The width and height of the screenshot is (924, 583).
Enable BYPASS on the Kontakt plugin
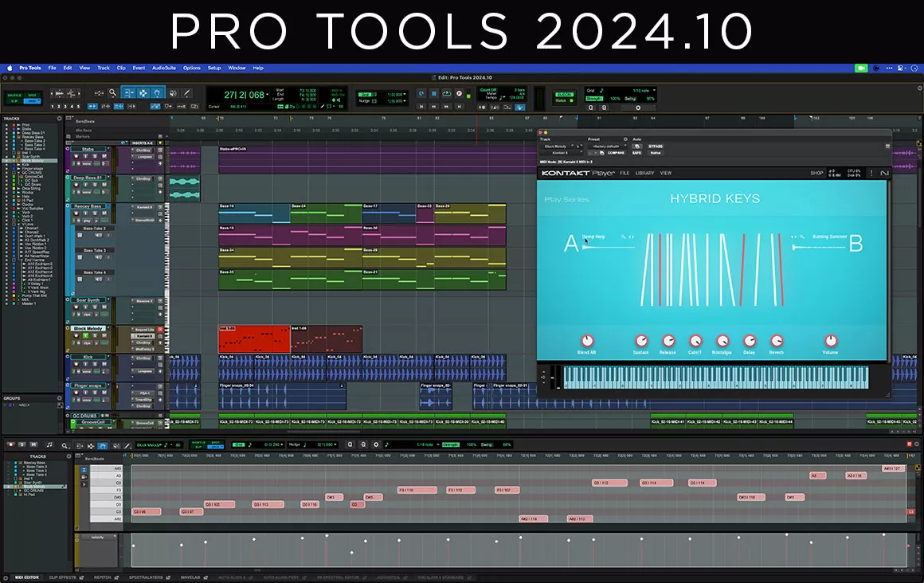pyautogui.click(x=656, y=146)
